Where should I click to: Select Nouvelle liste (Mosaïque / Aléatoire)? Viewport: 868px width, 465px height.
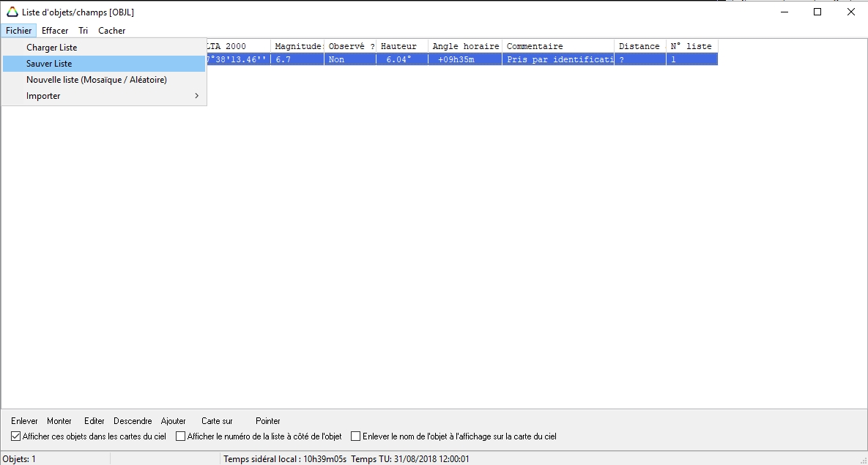click(x=97, y=80)
